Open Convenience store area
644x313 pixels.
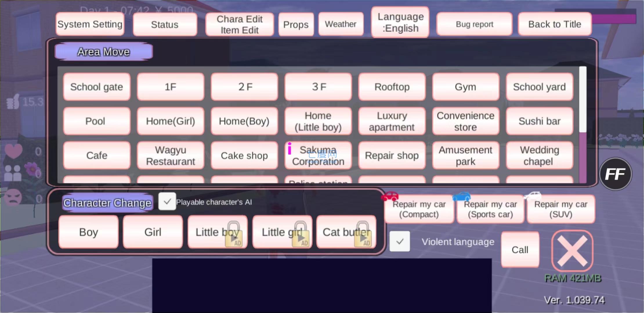[464, 121]
